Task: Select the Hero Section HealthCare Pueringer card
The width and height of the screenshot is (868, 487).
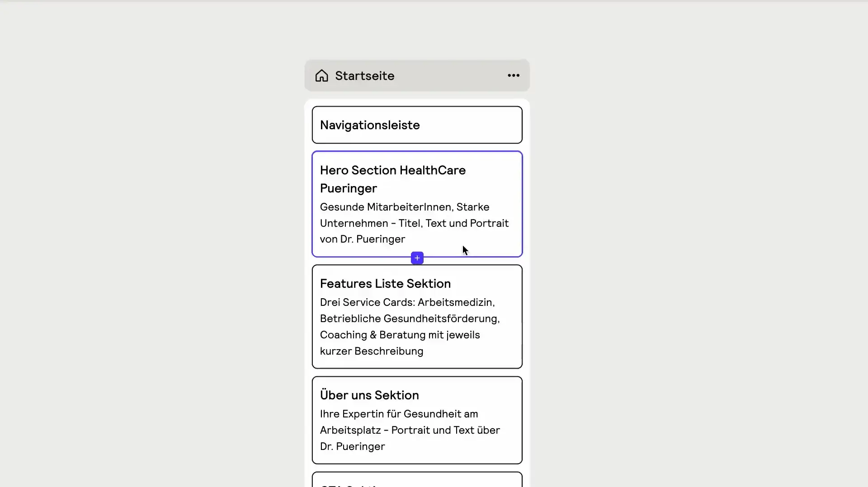Action: [x=416, y=204]
